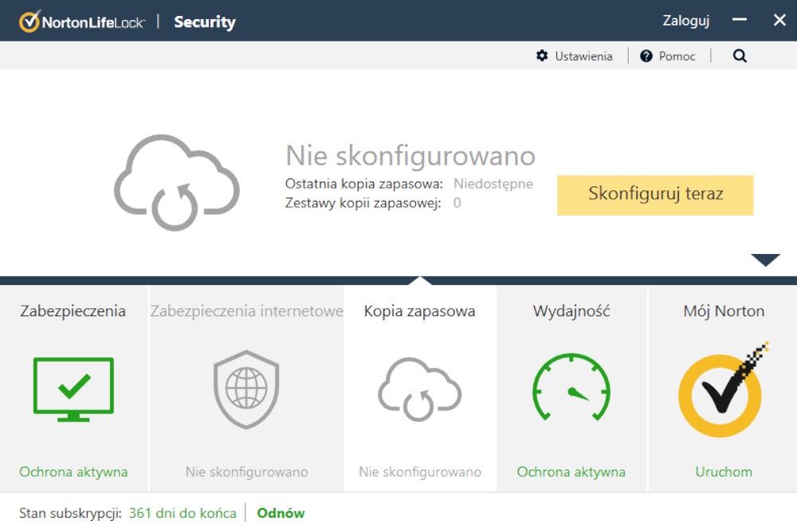Minimize the Norton Security window
Viewport: 797px width, 532px height.
coord(740,21)
